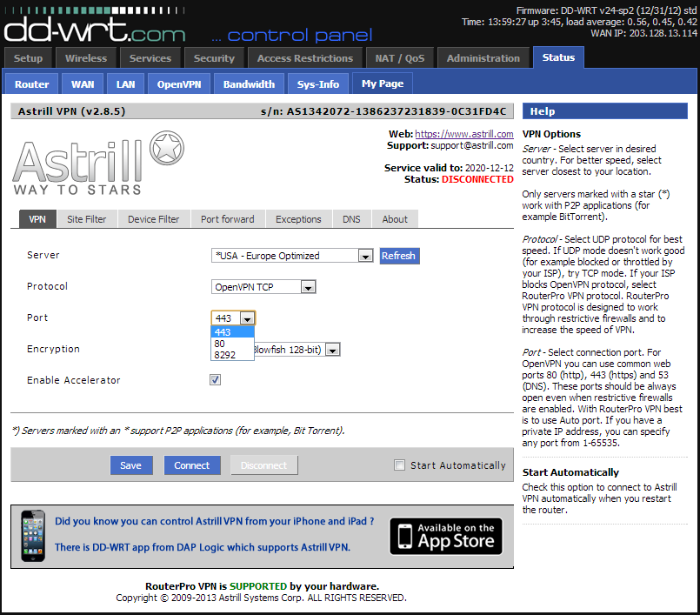Click the Astrill star logo icon
Viewport: 700px width, 615px height.
tap(166, 148)
